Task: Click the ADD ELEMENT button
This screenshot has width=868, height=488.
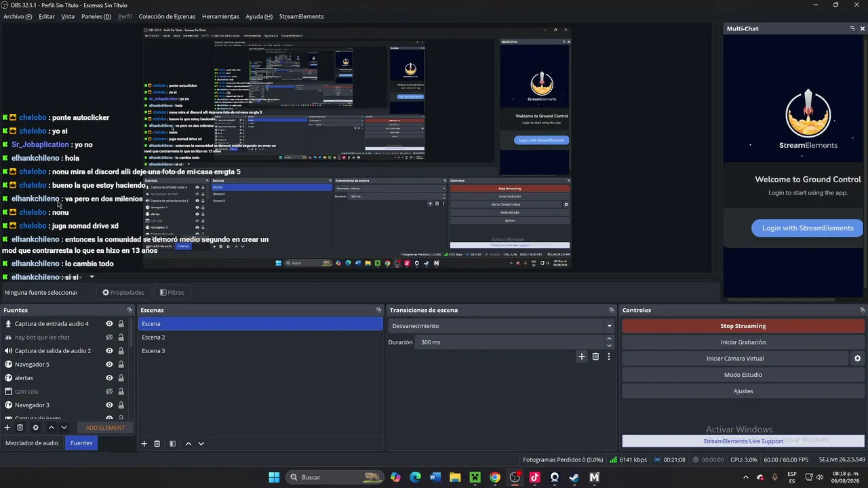Action: (x=105, y=428)
